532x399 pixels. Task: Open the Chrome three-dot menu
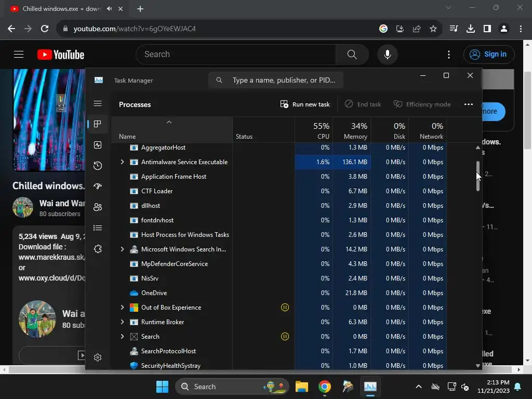click(x=521, y=29)
